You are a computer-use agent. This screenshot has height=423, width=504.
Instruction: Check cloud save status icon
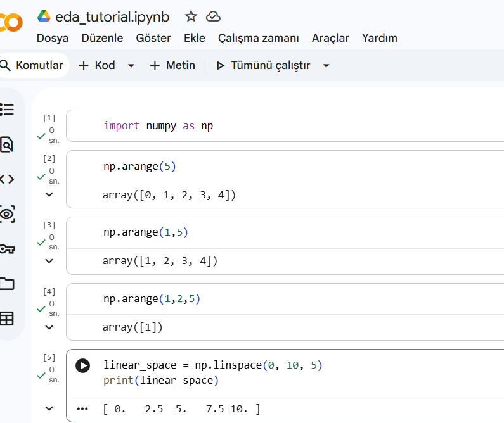click(213, 16)
